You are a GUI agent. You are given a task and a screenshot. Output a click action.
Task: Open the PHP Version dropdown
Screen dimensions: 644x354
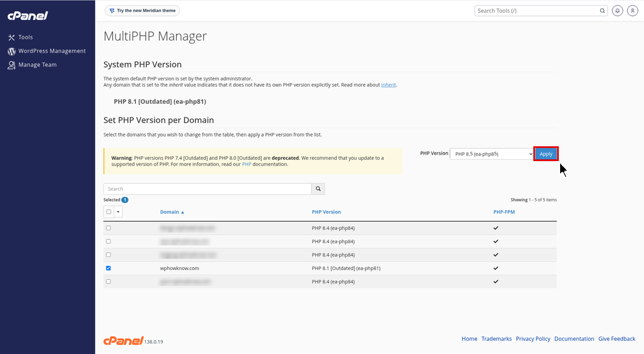(x=492, y=154)
